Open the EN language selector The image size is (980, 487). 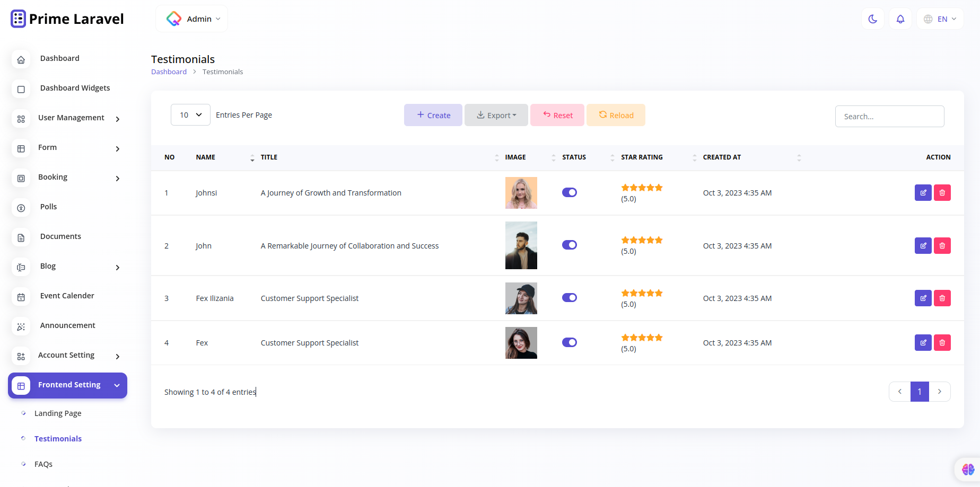pyautogui.click(x=940, y=19)
